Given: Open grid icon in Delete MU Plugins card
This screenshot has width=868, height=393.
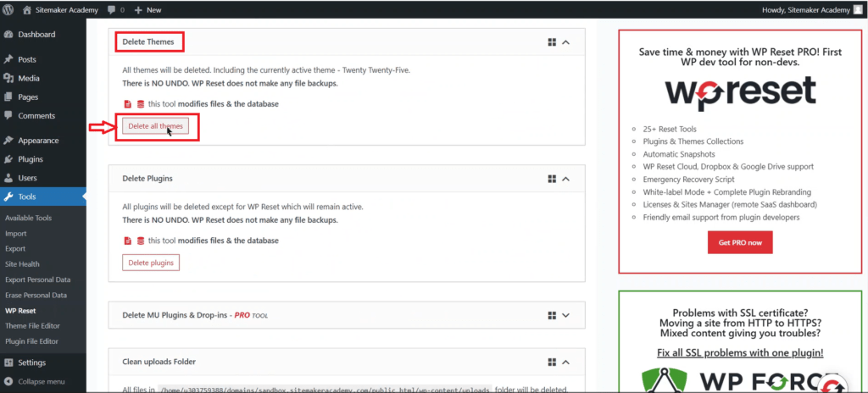Looking at the screenshot, I should coord(552,315).
